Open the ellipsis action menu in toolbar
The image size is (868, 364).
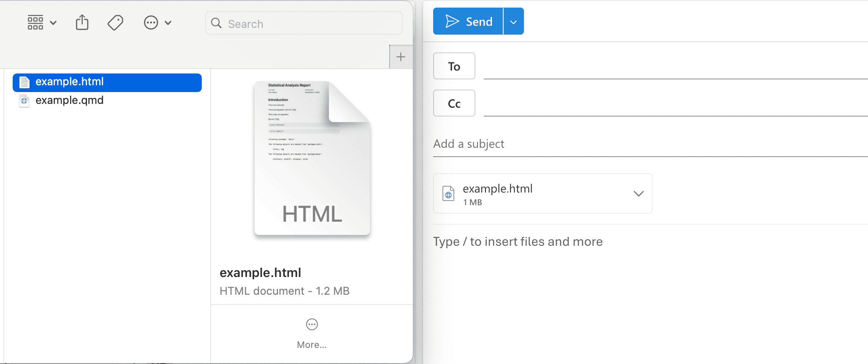[x=151, y=23]
